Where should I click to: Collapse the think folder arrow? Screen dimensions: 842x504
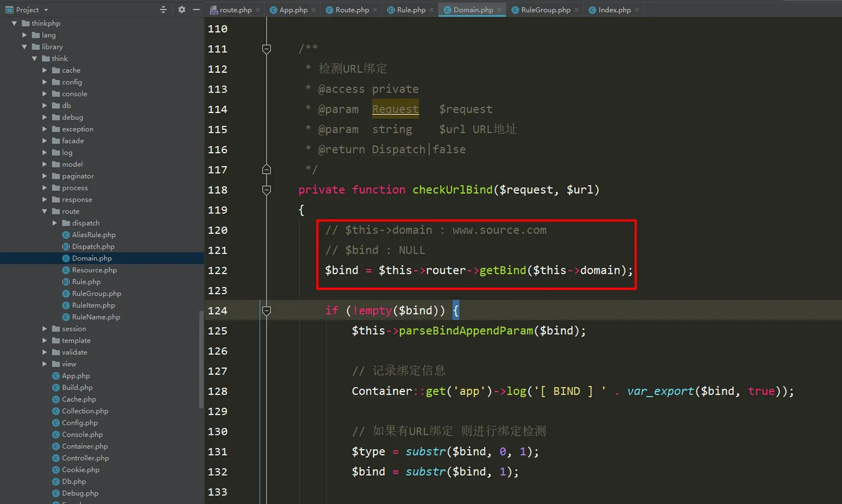coord(35,58)
